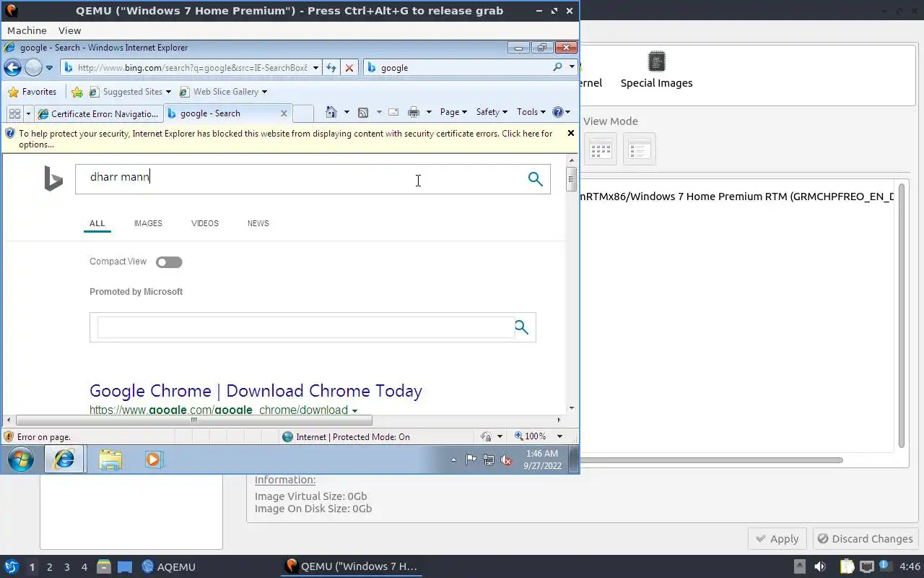Image resolution: width=924 pixels, height=578 pixels.
Task: Click the Bing logo on the page
Action: (x=53, y=178)
